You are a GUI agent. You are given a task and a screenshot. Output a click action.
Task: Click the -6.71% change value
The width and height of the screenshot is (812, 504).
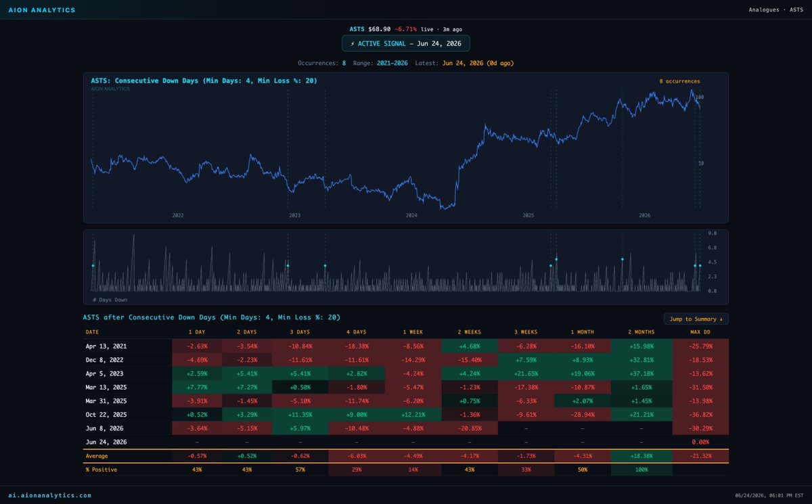[x=405, y=29]
